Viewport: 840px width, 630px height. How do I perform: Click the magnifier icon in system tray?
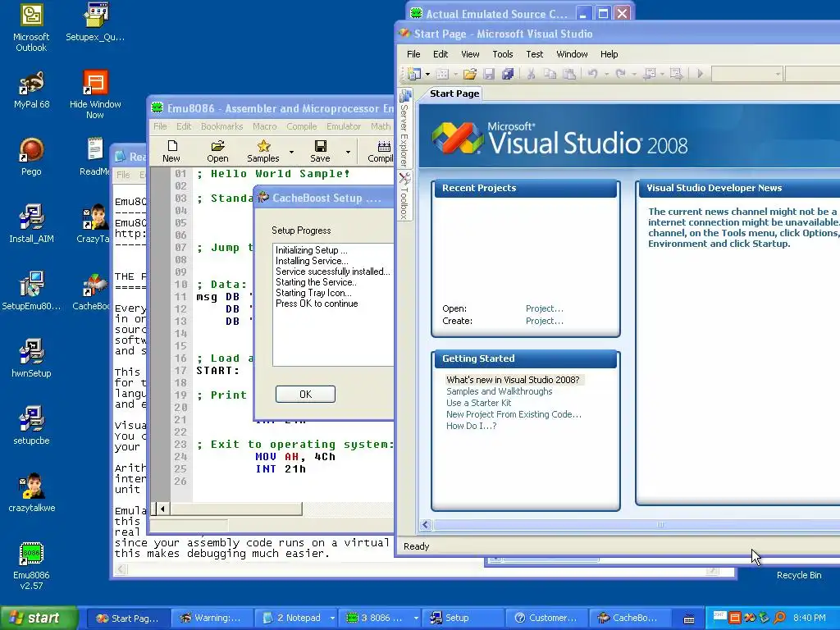coord(779,618)
